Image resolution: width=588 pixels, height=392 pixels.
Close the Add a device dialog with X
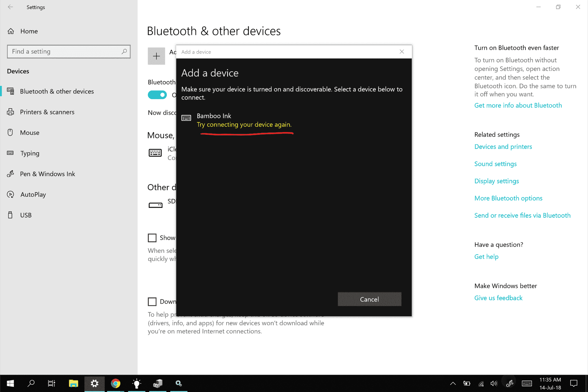402,52
